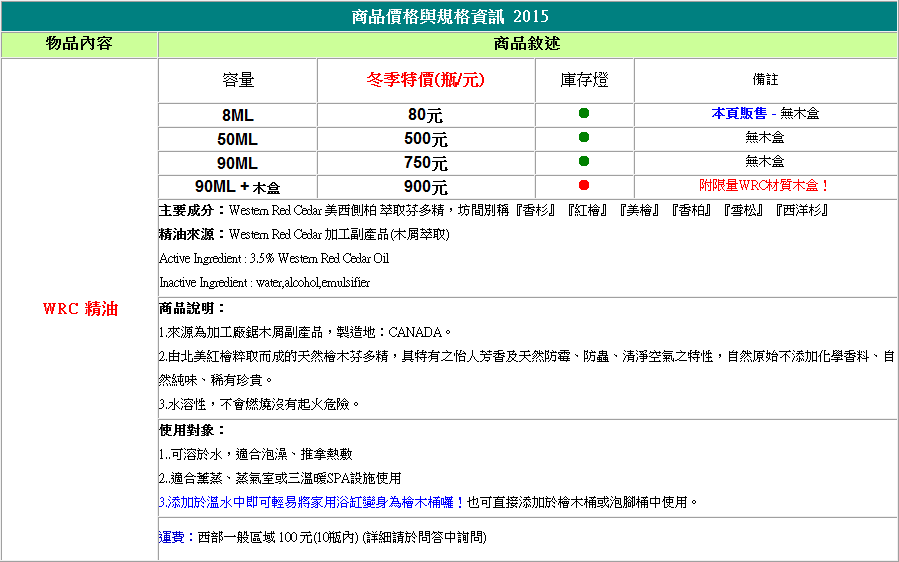Click the 備註 column header
The width and height of the screenshot is (899, 562).
[765, 80]
